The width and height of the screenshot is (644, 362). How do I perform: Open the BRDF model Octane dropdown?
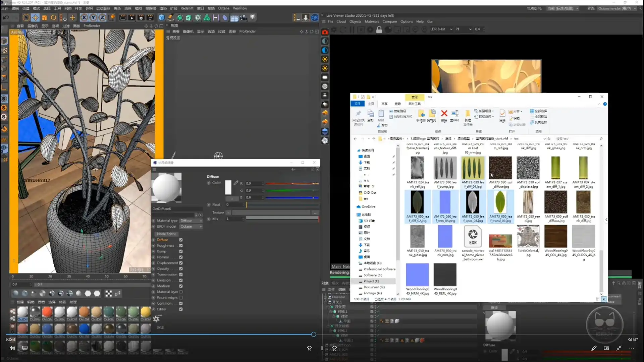tap(191, 227)
